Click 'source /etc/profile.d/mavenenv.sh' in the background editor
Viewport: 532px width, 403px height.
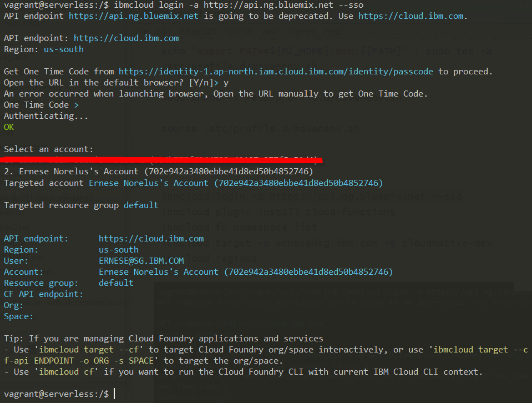260,129
